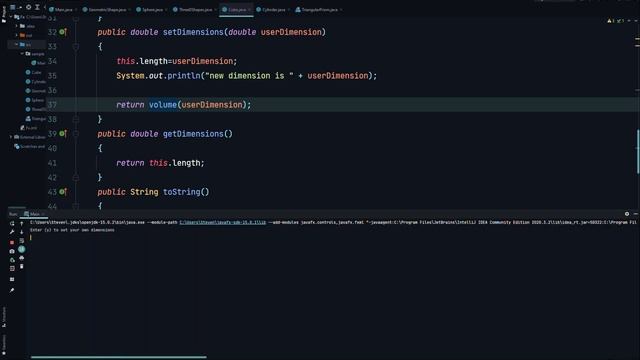
Task: Click the editor vertical scrollbar thumb
Action: (638, 151)
